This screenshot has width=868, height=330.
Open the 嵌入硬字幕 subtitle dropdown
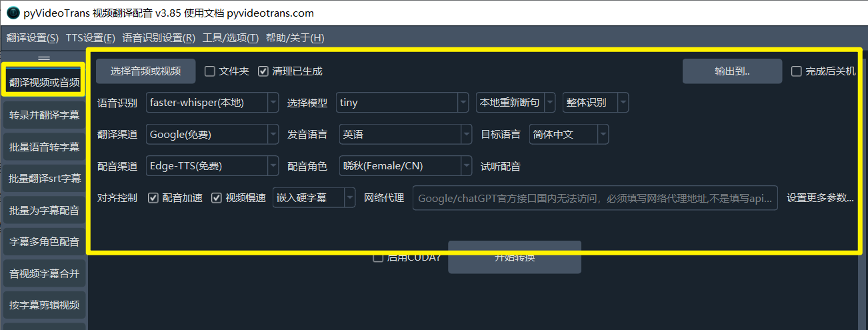pos(314,198)
